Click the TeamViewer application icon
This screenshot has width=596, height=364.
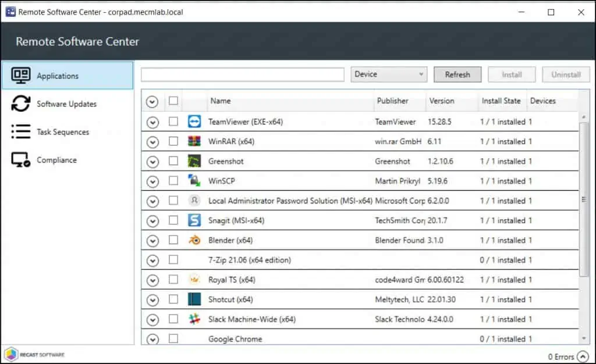[x=194, y=122]
